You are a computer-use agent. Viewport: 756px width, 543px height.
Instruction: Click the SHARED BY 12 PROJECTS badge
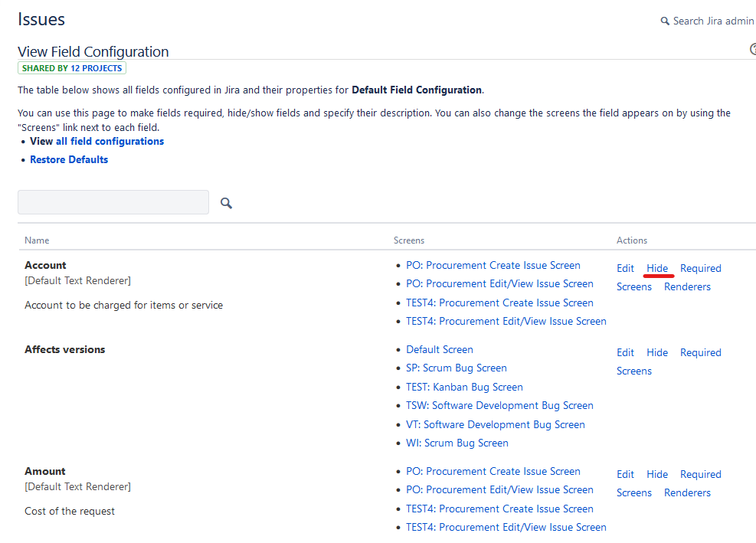pyautogui.click(x=72, y=67)
